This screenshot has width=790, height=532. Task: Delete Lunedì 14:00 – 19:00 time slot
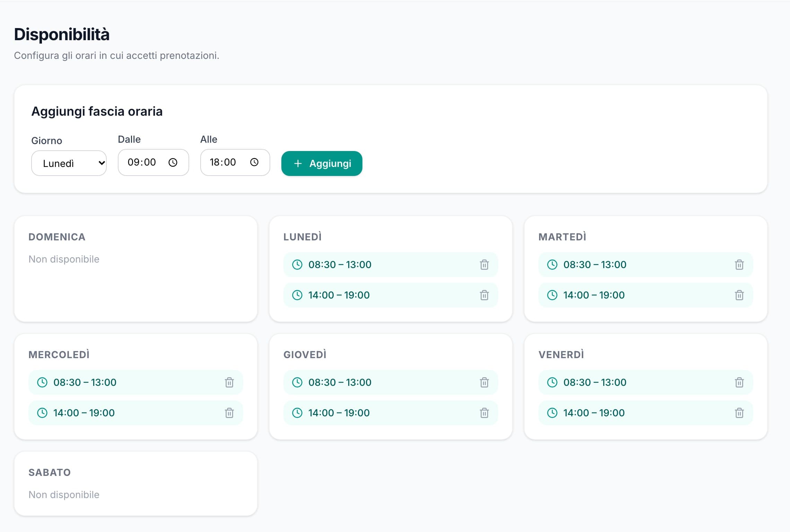484,295
